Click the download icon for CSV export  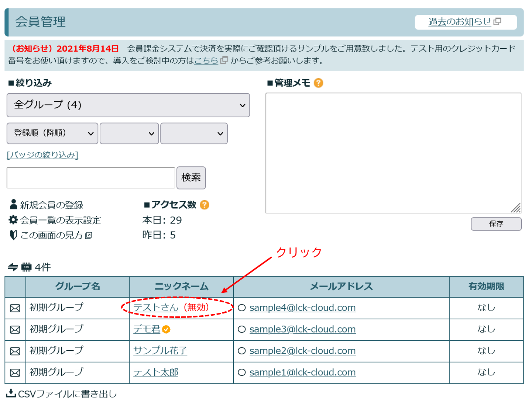click(x=11, y=393)
